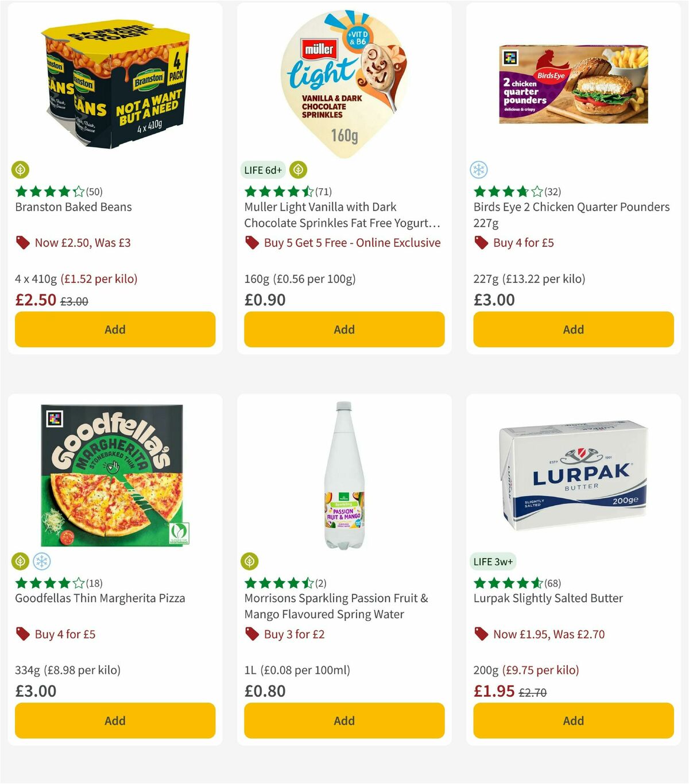The width and height of the screenshot is (689, 784).
Task: Click the red offer tag icon beside 'Buy 4 for £5' on Birds Eye
Action: [x=481, y=243]
